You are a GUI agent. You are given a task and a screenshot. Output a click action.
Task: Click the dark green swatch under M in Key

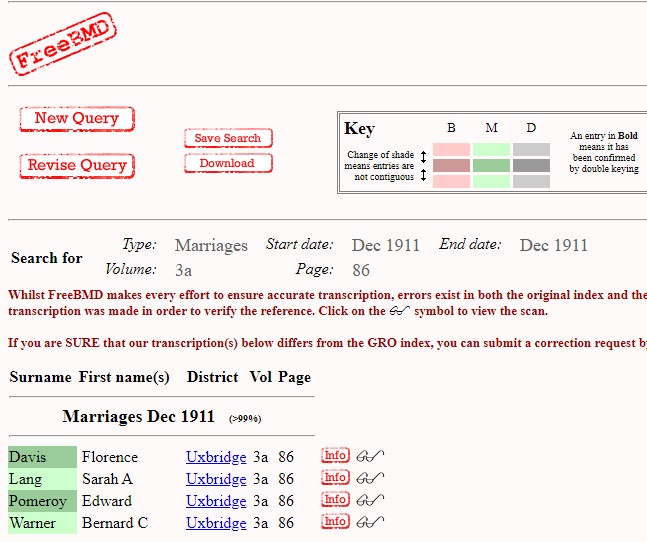[x=491, y=165]
